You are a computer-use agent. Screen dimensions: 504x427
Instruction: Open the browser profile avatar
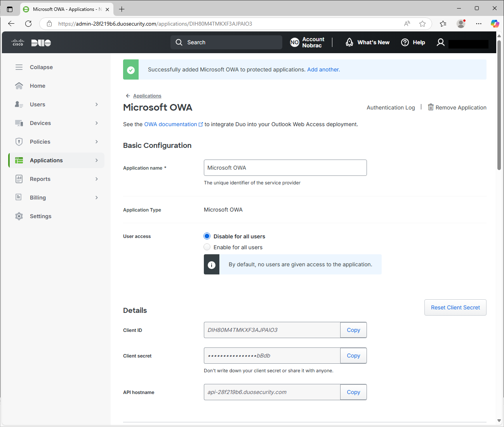click(461, 24)
